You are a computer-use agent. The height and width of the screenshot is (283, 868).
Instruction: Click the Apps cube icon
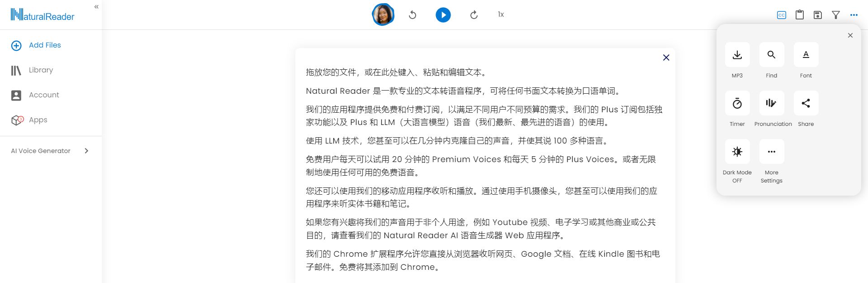17,120
